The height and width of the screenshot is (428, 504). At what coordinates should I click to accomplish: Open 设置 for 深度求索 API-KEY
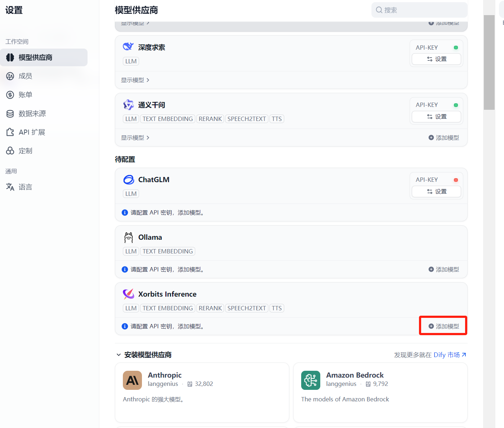coord(436,59)
